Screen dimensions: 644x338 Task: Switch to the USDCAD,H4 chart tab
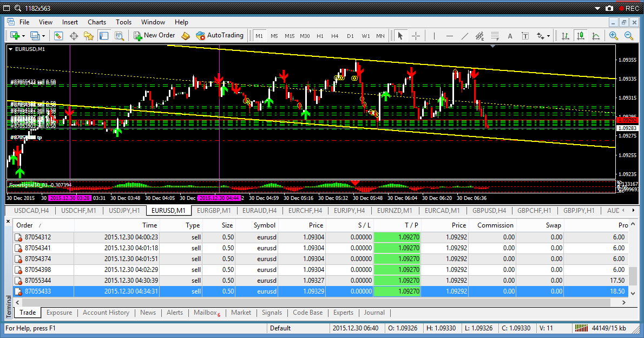31,211
